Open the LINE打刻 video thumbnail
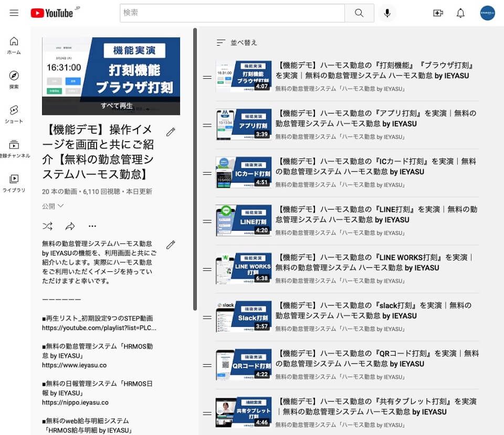The height and width of the screenshot is (435, 504). [244, 220]
